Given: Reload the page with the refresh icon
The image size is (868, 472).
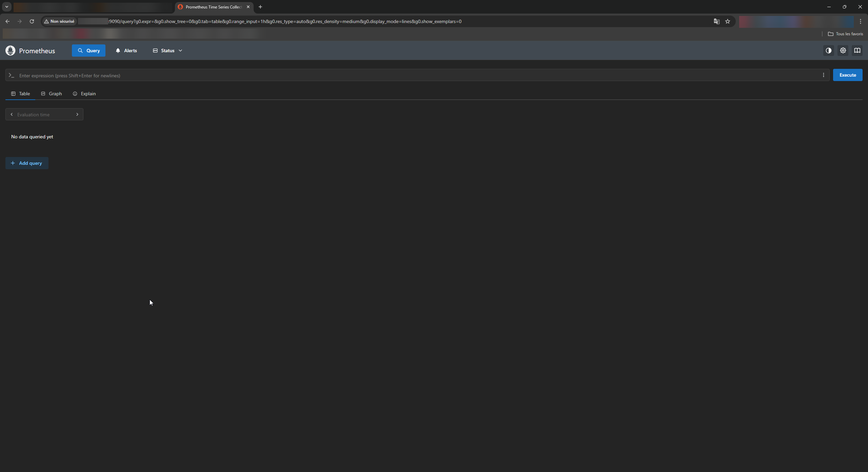Looking at the screenshot, I should (32, 21).
